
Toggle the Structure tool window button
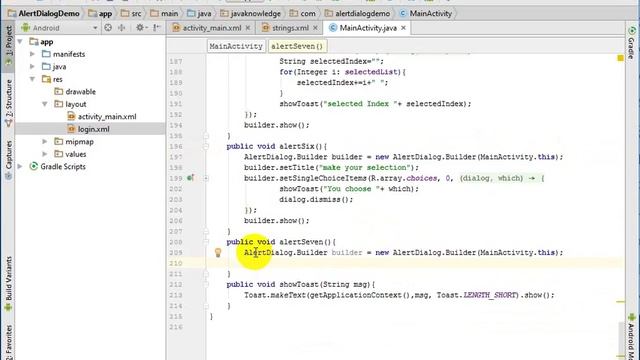(x=8, y=102)
